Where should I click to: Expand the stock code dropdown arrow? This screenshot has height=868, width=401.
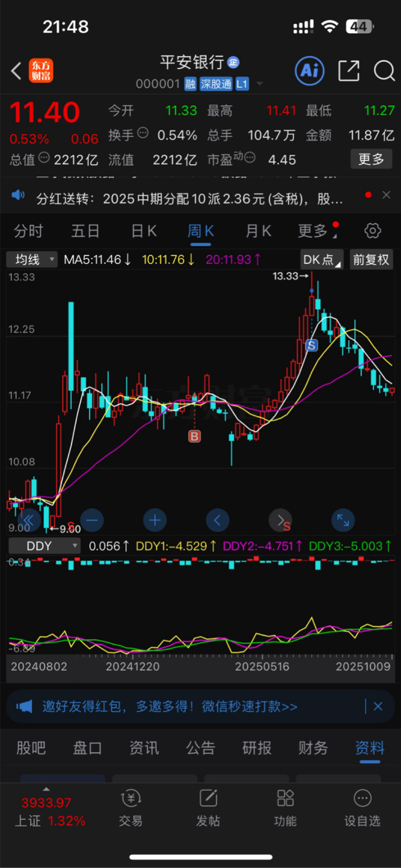coord(260,84)
